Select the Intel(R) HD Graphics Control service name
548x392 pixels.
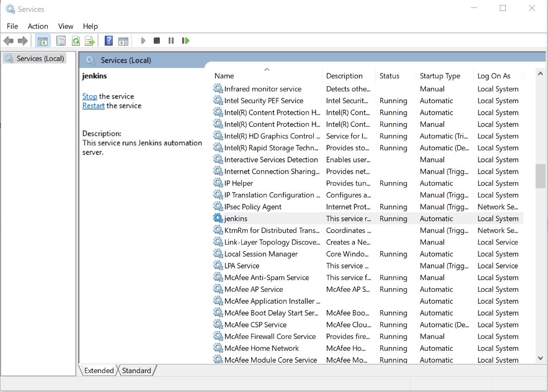click(272, 136)
